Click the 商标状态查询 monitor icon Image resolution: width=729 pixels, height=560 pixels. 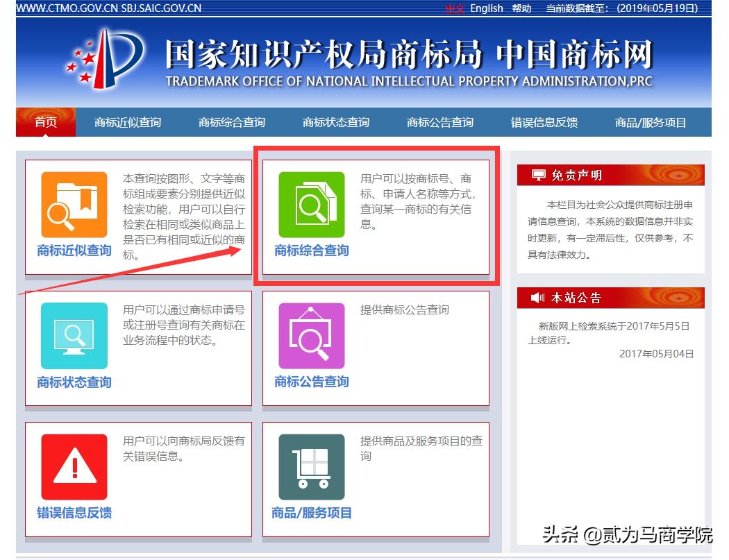[73, 335]
